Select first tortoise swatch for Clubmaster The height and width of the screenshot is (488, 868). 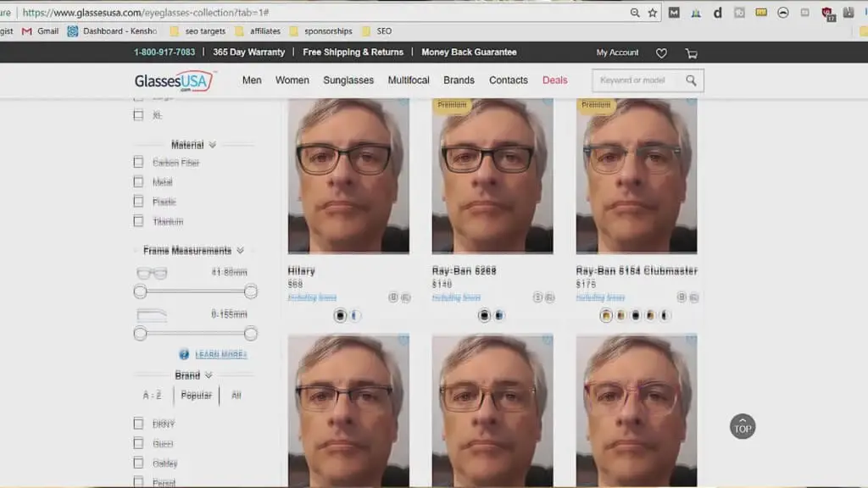(605, 315)
